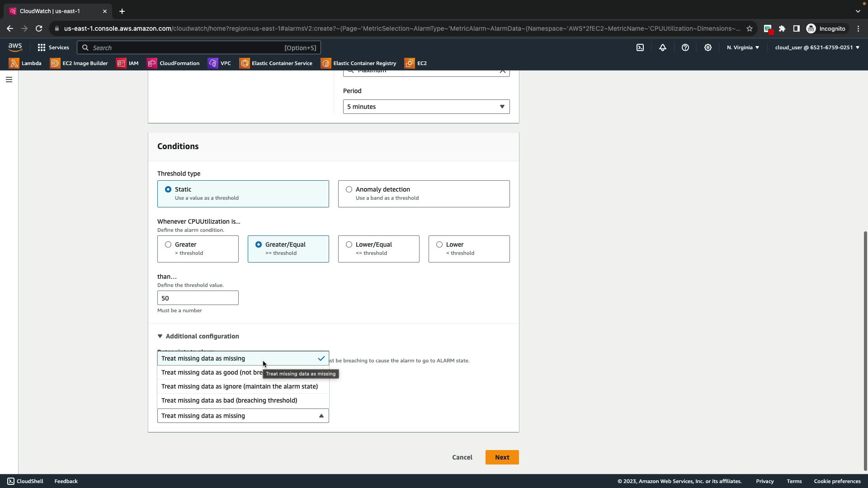The width and height of the screenshot is (868, 488).
Task: Select Treat missing data as bad option
Action: pos(229,400)
